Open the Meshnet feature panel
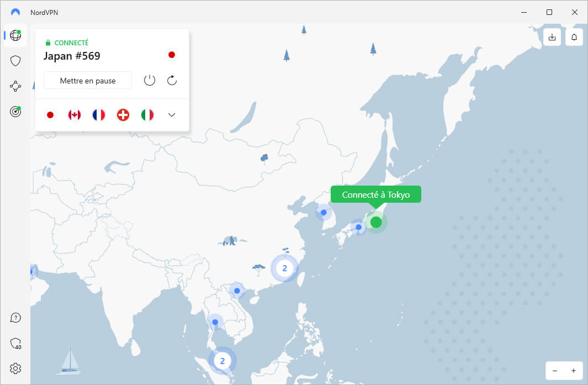Image resolution: width=588 pixels, height=385 pixels. [15, 86]
